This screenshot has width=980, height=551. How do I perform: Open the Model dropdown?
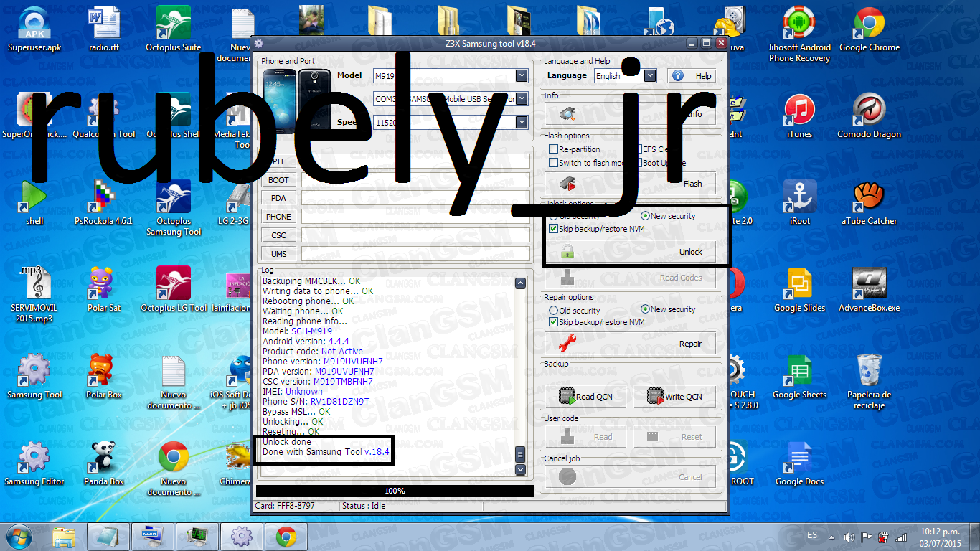click(x=522, y=75)
